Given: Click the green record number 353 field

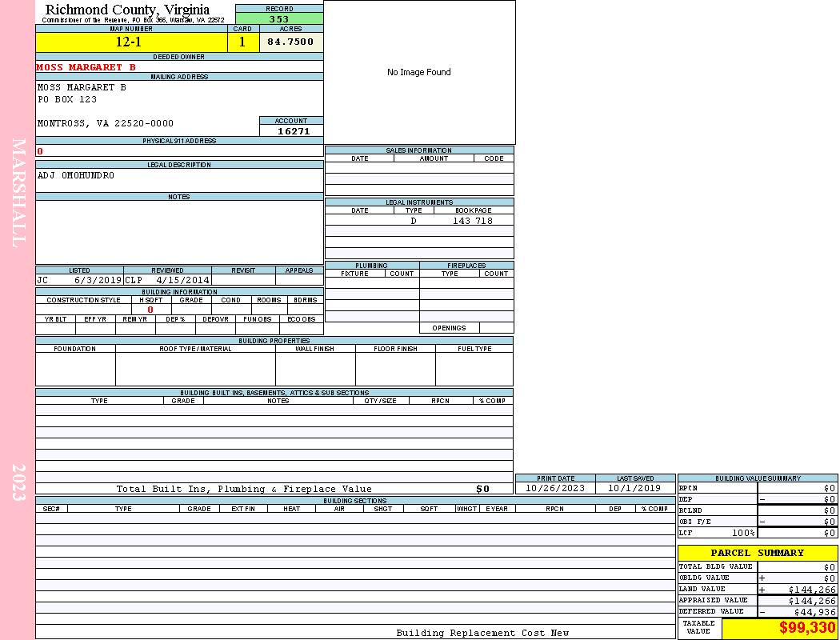Looking at the screenshot, I should 279,19.
